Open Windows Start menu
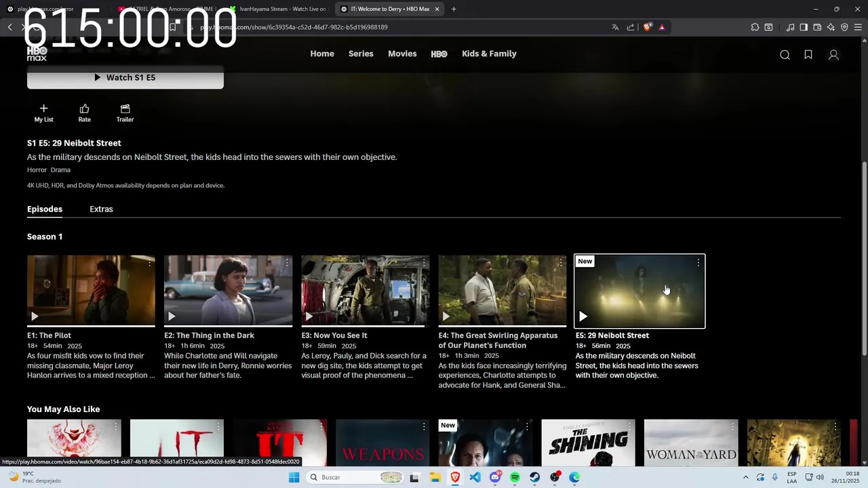Image resolution: width=868 pixels, height=488 pixels. pos(294,477)
